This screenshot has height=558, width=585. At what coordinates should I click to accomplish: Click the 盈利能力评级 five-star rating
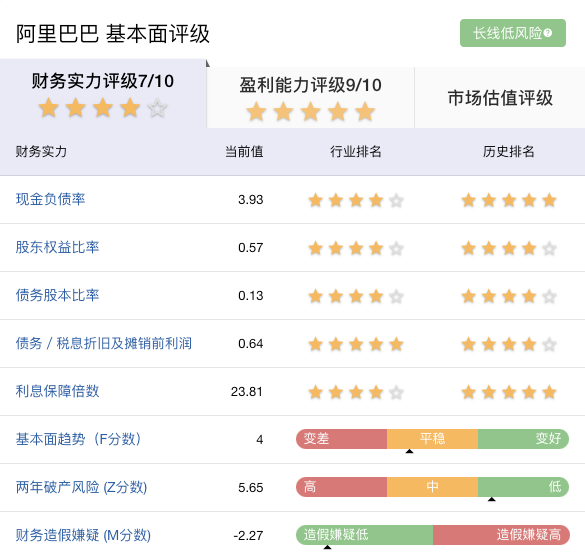coord(310,112)
